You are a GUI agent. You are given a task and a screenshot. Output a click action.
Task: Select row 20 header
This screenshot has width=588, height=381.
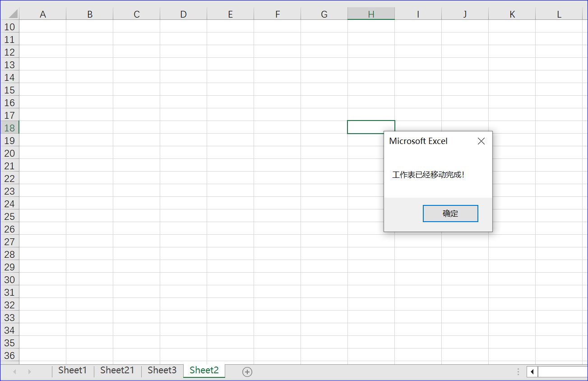pyautogui.click(x=9, y=153)
